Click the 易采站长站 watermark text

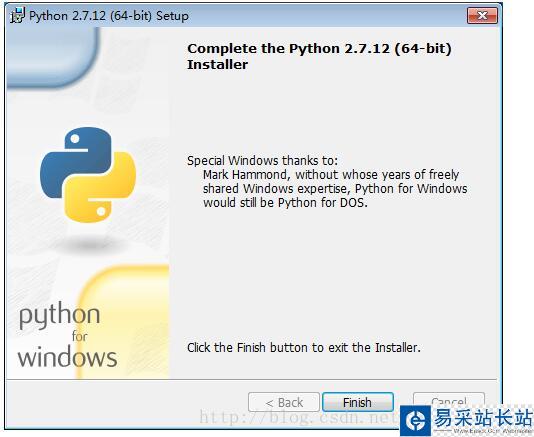coord(483,418)
